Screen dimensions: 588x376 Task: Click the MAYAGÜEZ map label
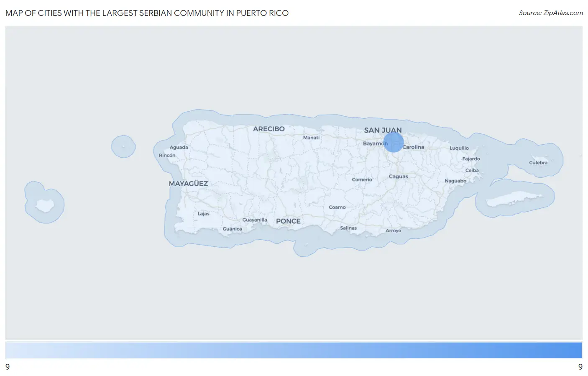(188, 184)
